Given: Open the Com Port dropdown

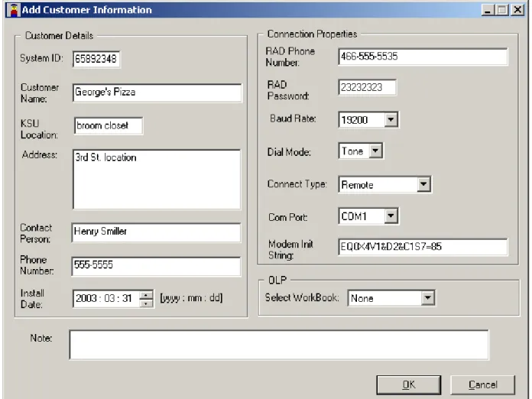Looking at the screenshot, I should pos(391,216).
